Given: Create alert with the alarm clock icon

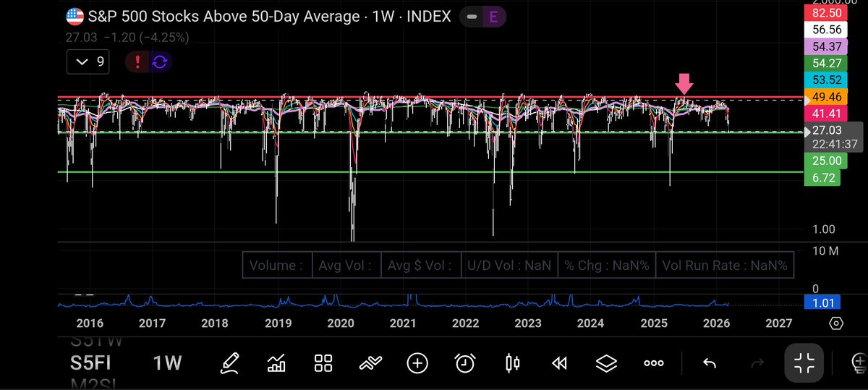Looking at the screenshot, I should click(x=464, y=363).
